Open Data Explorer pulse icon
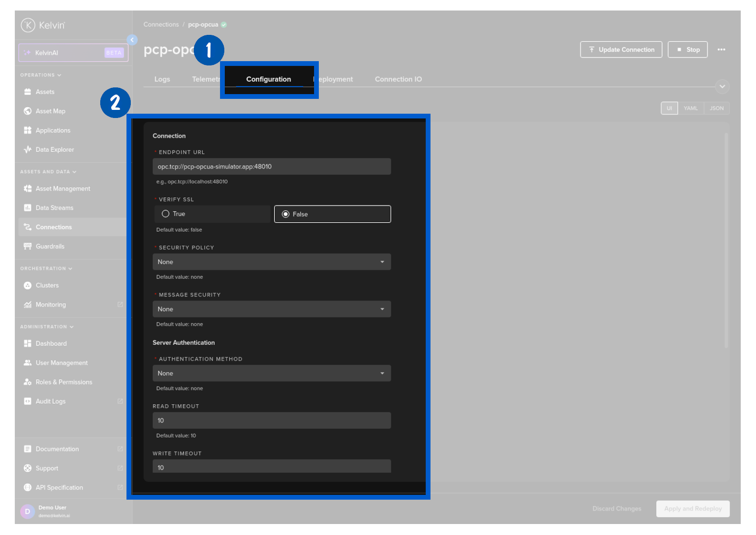 (x=28, y=150)
